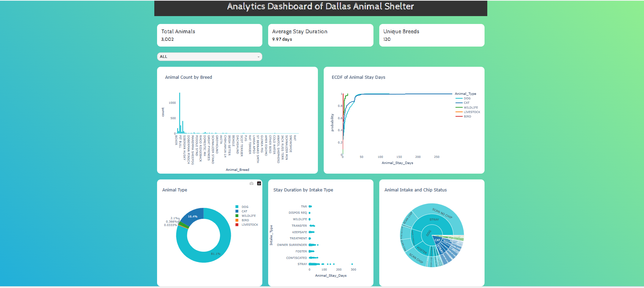Click the 16.4% CAT donut slice
This screenshot has width=644, height=288.
click(193, 216)
